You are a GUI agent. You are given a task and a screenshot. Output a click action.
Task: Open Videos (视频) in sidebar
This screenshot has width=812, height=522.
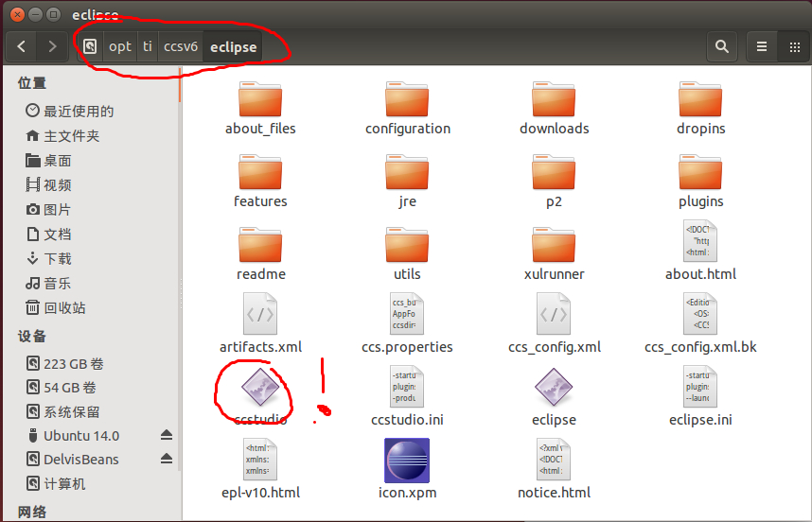[48, 184]
